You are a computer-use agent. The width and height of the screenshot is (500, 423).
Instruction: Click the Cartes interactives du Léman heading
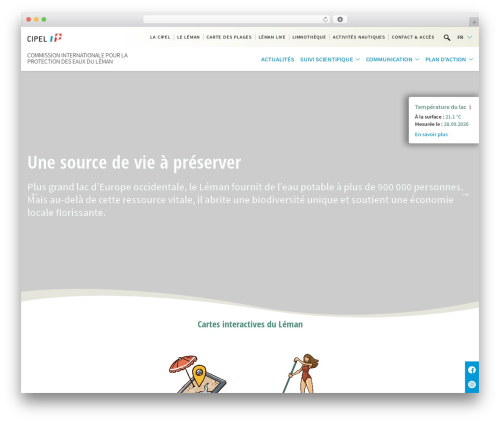pyautogui.click(x=250, y=324)
